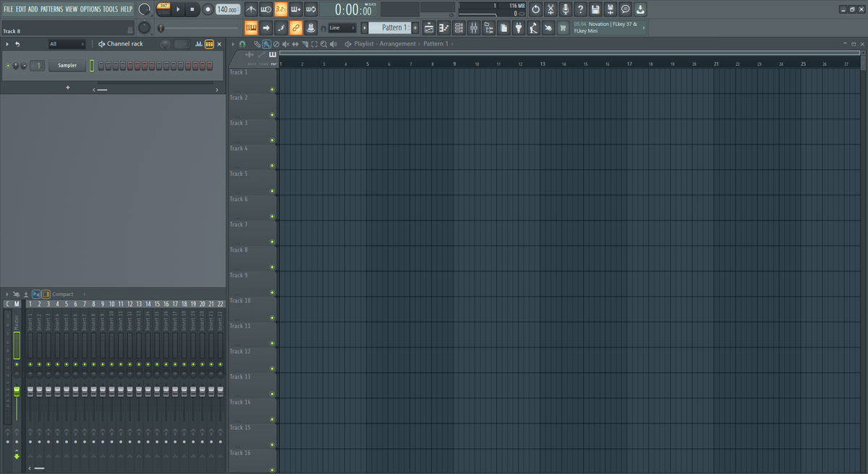Stop playback with the stop button
Image resolution: width=868 pixels, height=474 pixels.
(193, 9)
